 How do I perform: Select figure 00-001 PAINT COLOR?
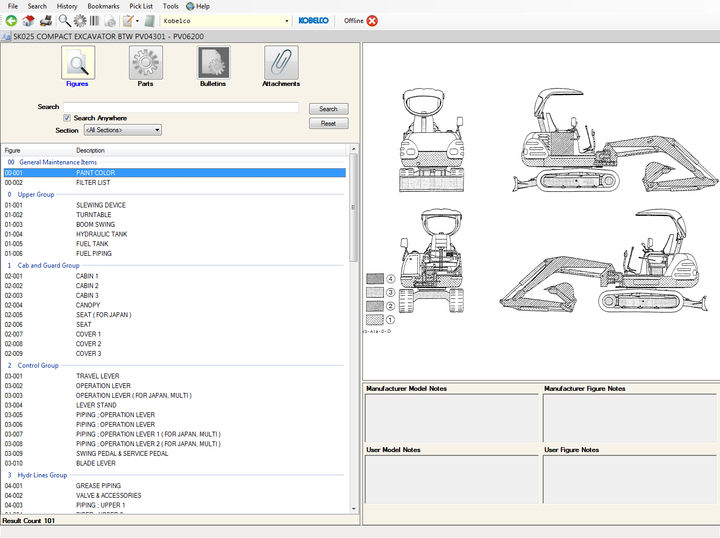click(174, 173)
